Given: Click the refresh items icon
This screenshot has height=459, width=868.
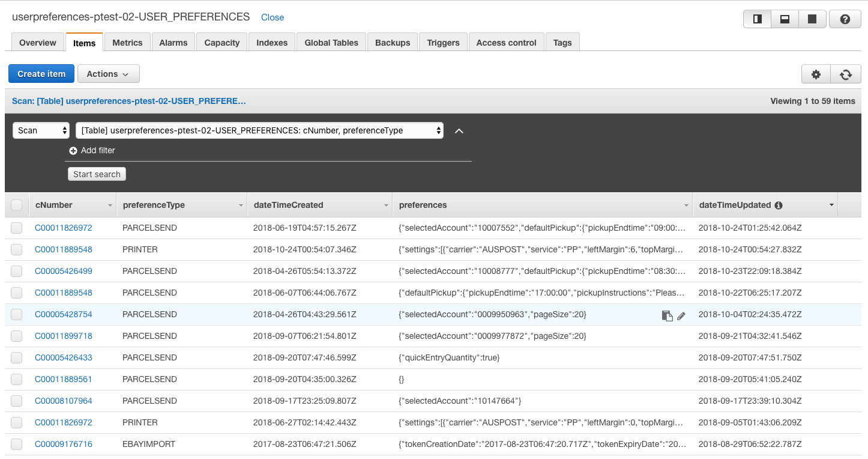Looking at the screenshot, I should pyautogui.click(x=846, y=74).
